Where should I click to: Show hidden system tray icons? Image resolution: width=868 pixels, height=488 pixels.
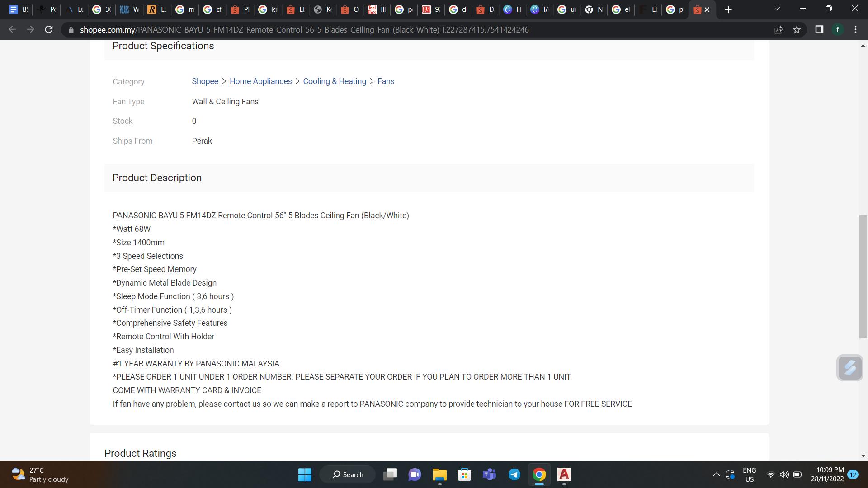tap(716, 474)
